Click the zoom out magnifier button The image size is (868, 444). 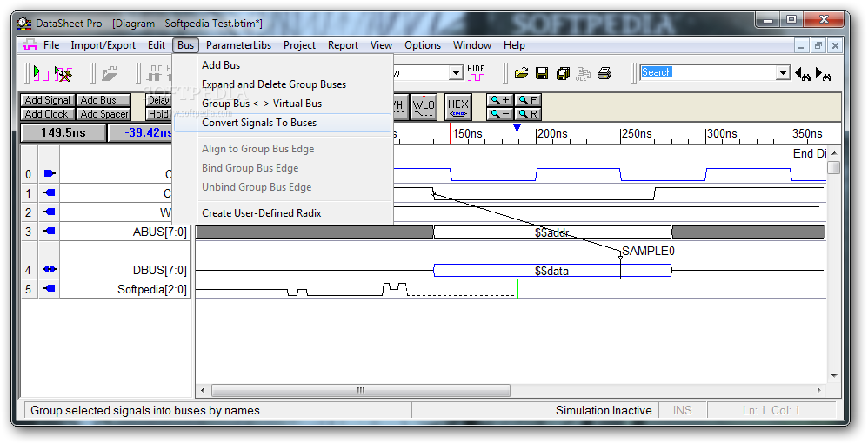pyautogui.click(x=500, y=114)
